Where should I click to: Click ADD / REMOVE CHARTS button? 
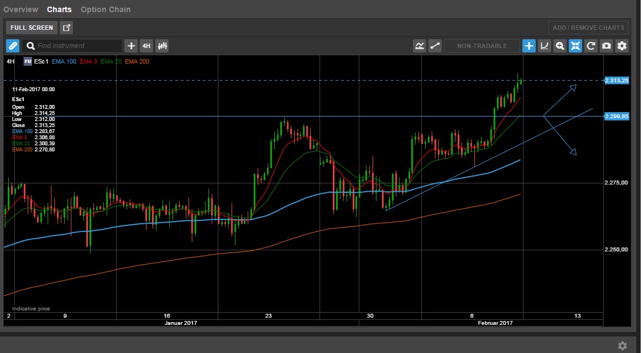(589, 28)
